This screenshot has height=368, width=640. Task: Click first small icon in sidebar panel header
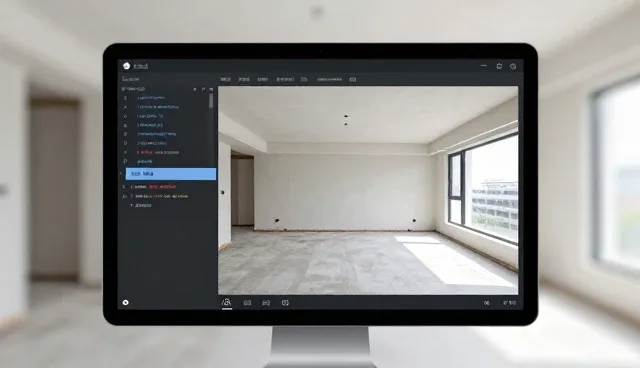point(195,89)
